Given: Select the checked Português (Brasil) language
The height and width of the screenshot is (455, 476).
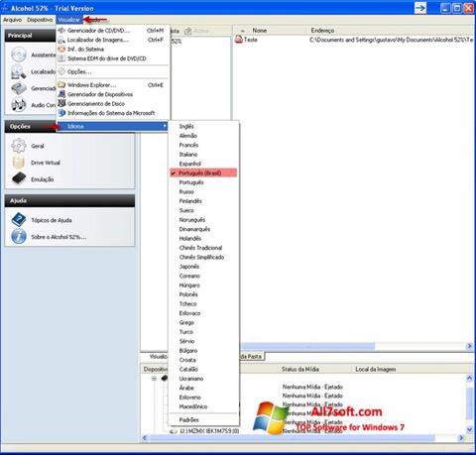Looking at the screenshot, I should click(x=203, y=172).
